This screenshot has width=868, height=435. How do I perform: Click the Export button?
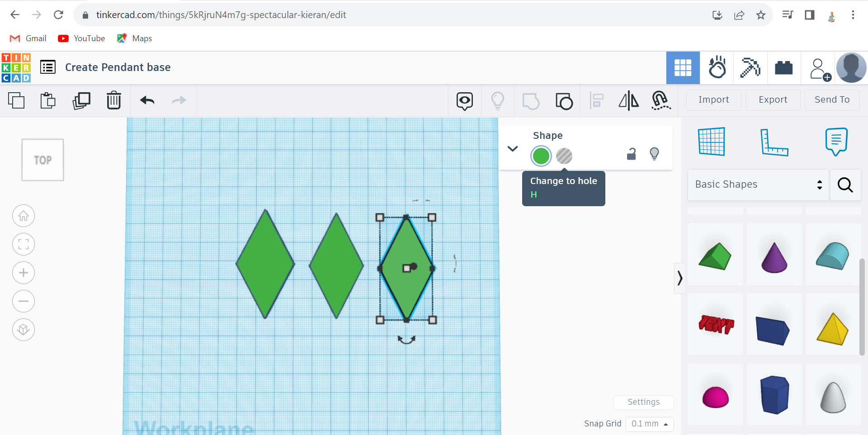[x=773, y=100]
